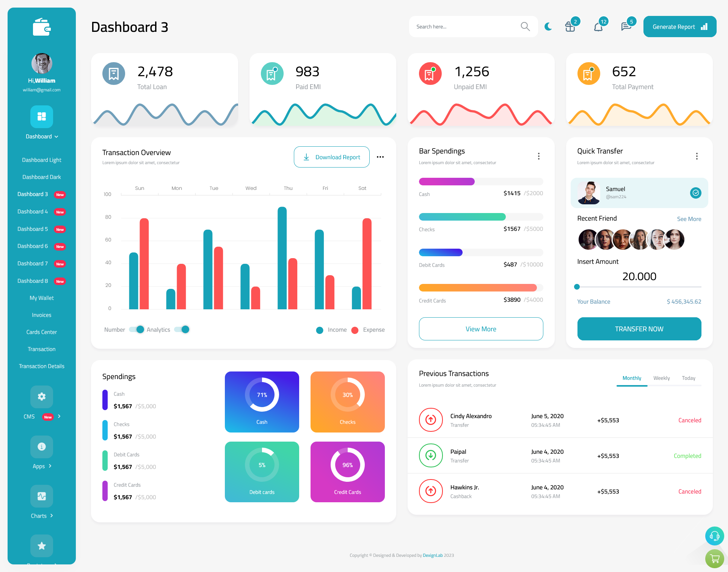Image resolution: width=728 pixels, height=572 pixels.
Task: Click the View More bar spendings button
Action: click(x=480, y=328)
